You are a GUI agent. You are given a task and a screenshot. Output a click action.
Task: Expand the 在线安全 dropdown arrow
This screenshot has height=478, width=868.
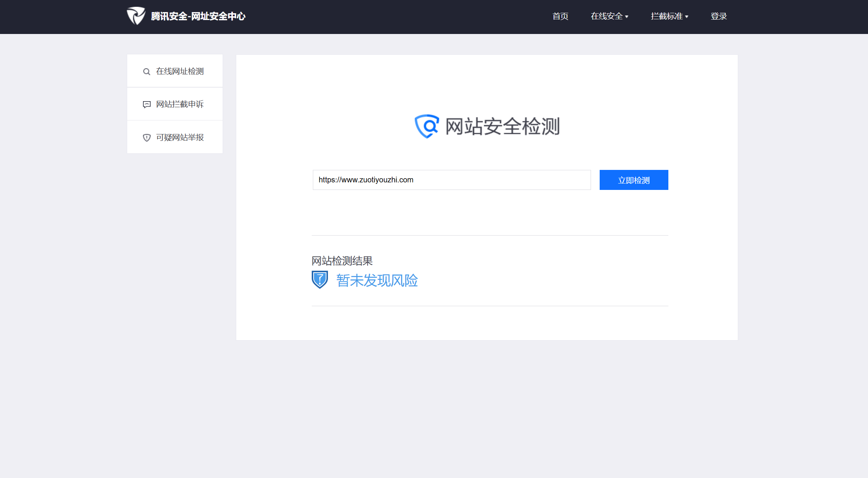(x=627, y=17)
